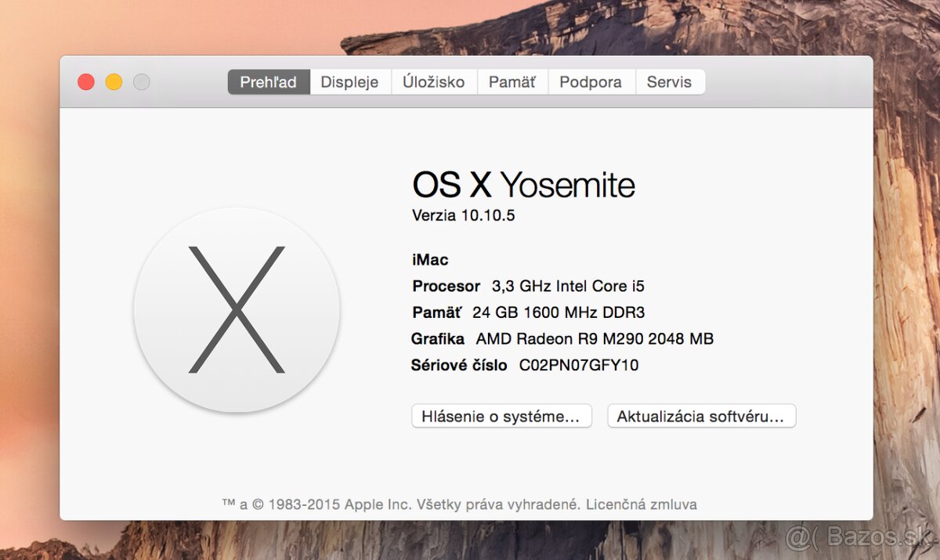
Task: Open the Licenčná zmluva link
Action: [642, 504]
